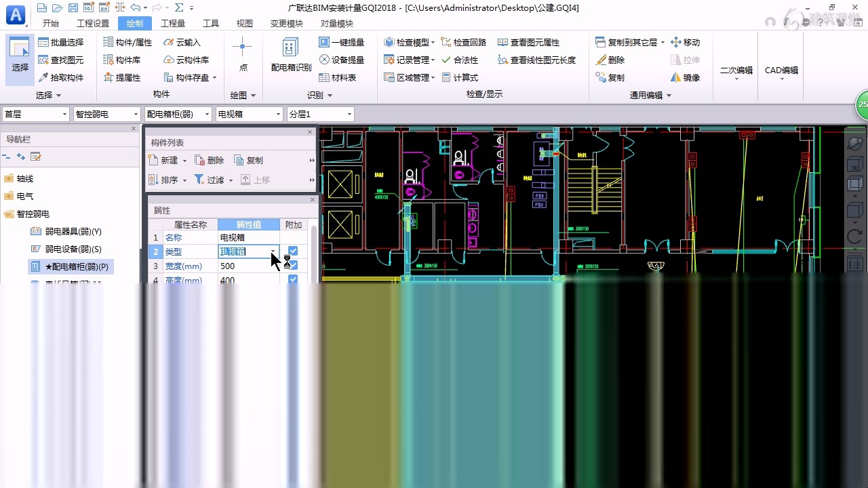This screenshot has width=868, height=488.
Task: Select the 点 point drawing tool
Action: click(243, 56)
